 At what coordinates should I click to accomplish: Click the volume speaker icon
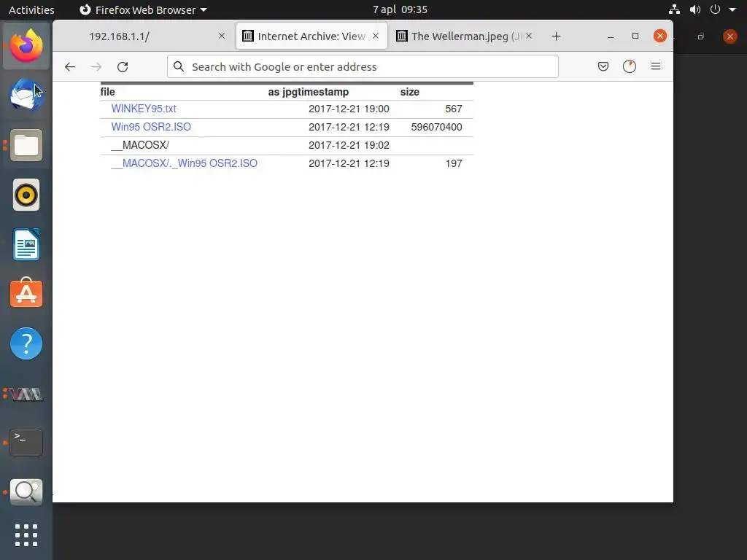tap(695, 9)
